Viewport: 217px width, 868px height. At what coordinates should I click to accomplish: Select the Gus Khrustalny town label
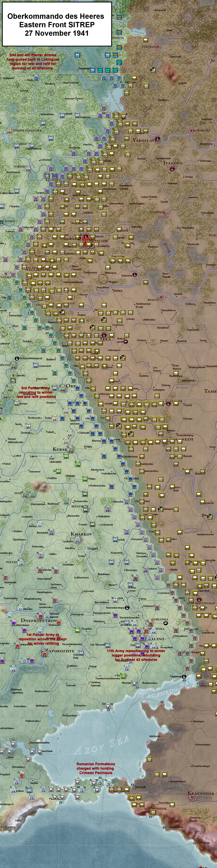[185, 227]
